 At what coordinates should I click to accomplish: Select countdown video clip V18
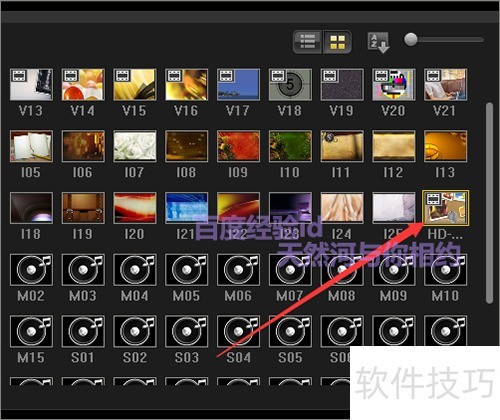(290, 85)
